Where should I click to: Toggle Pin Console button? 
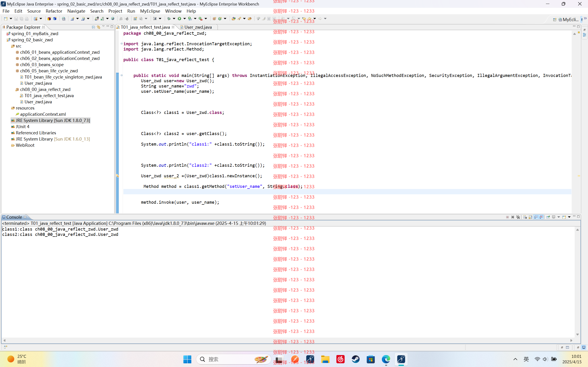click(x=548, y=217)
